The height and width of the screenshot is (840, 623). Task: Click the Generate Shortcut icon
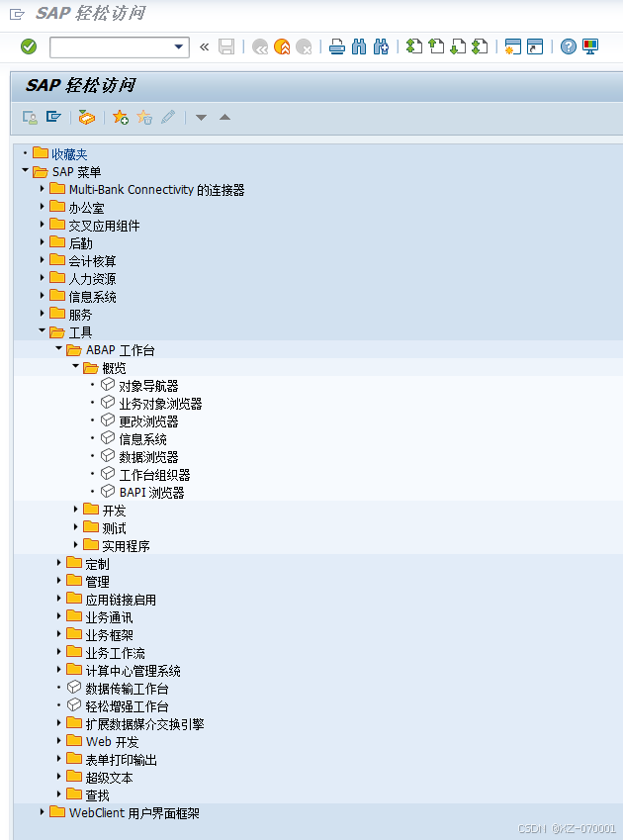(x=535, y=47)
